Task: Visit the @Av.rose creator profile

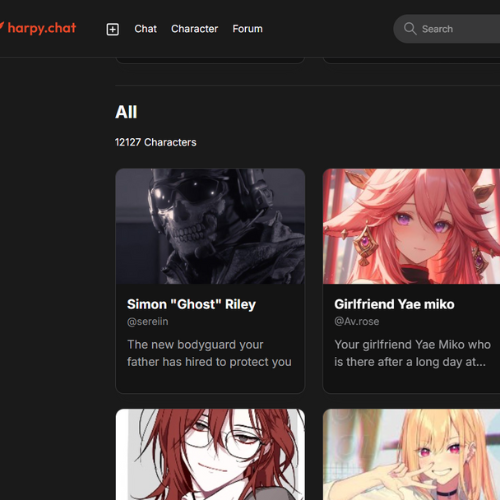Action: click(x=357, y=322)
